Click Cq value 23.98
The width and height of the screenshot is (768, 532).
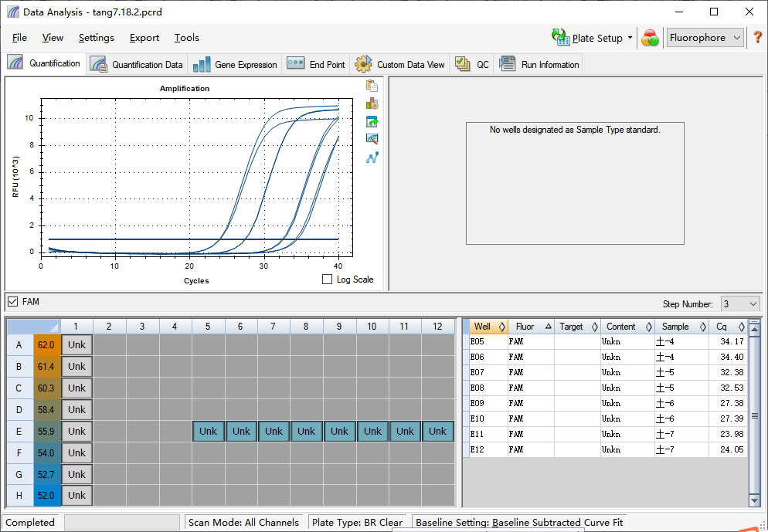tap(732, 434)
